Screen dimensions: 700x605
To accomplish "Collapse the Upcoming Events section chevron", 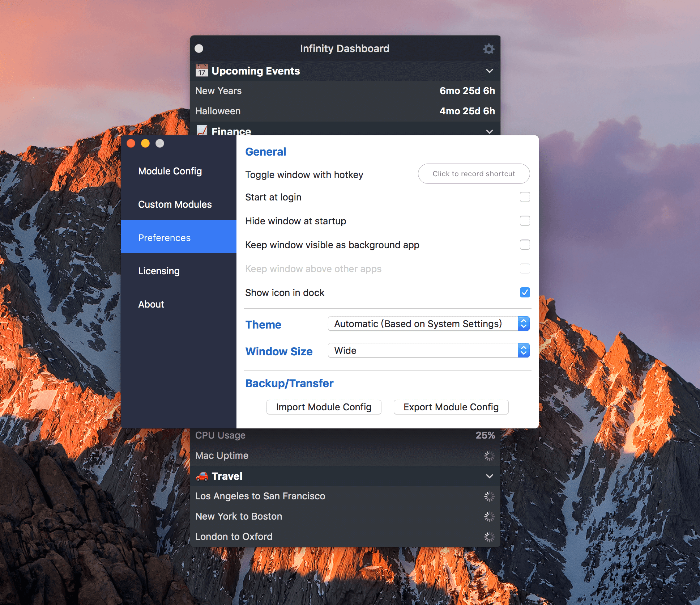I will click(490, 71).
